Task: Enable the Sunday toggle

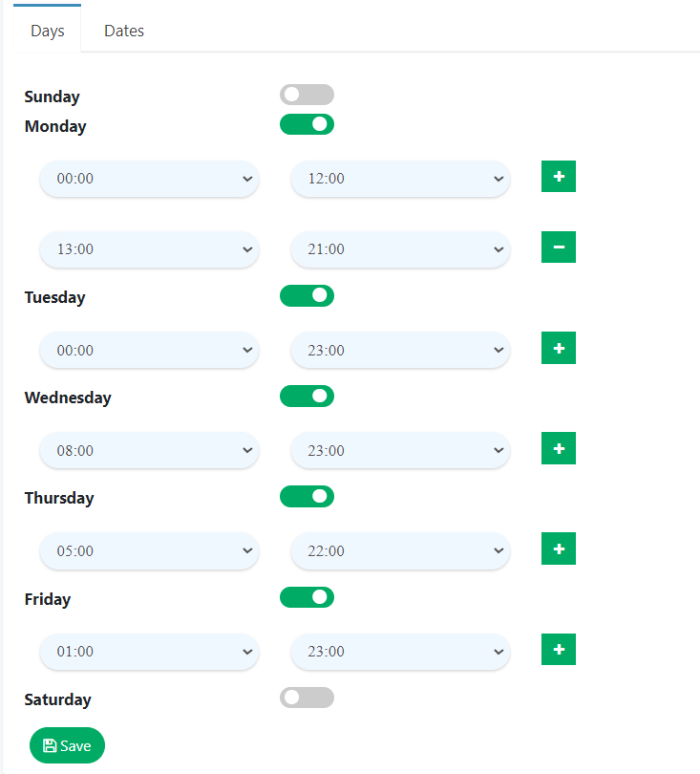Action: tap(307, 95)
